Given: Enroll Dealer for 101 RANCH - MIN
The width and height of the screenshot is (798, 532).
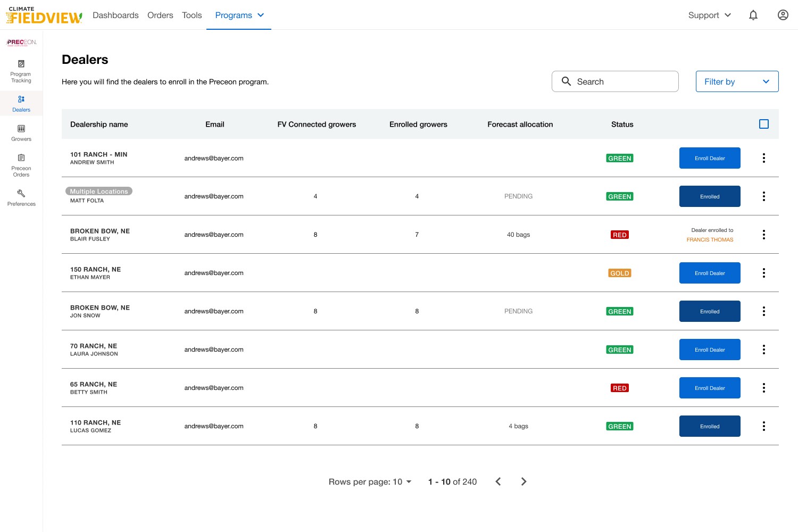Looking at the screenshot, I should point(710,158).
